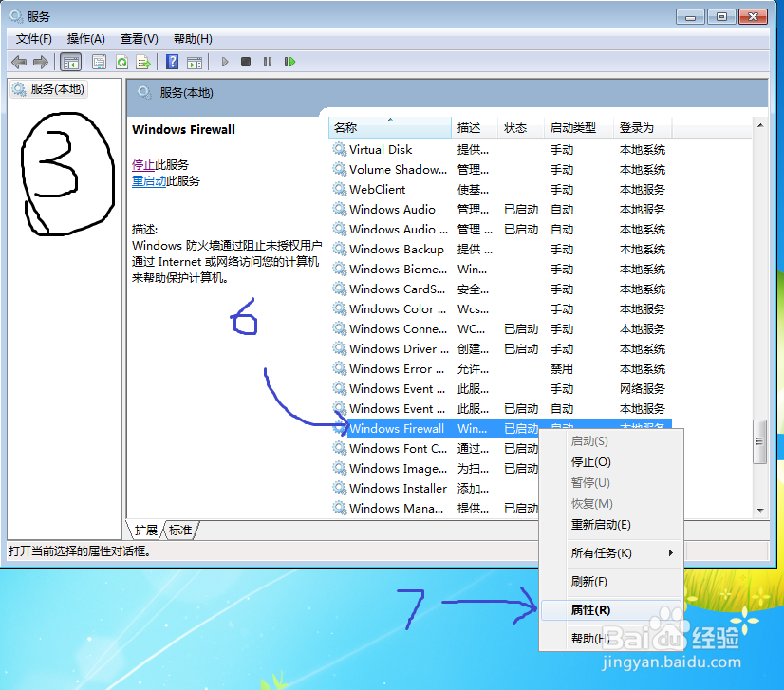Switch to the 扩展 tab
784x690 pixels.
(x=145, y=530)
